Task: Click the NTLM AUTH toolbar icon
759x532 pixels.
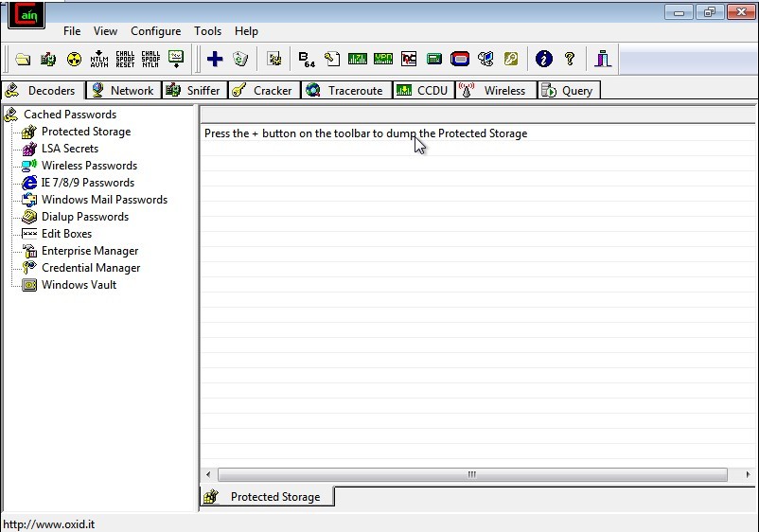Action: [x=99, y=59]
